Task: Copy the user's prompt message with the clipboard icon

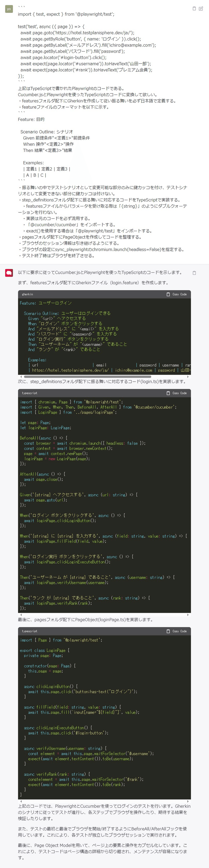Action: (x=194, y=8)
